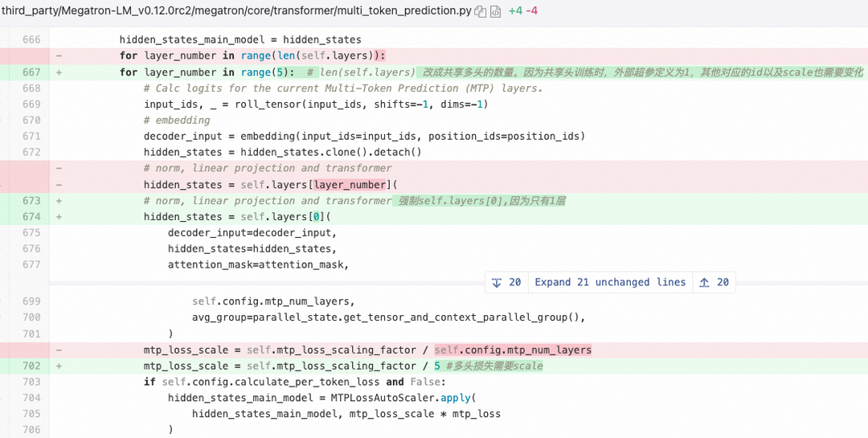The width and height of the screenshot is (868, 438).
Task: Click highlighted self.config.mtp_num_layers in removed line
Action: point(513,350)
